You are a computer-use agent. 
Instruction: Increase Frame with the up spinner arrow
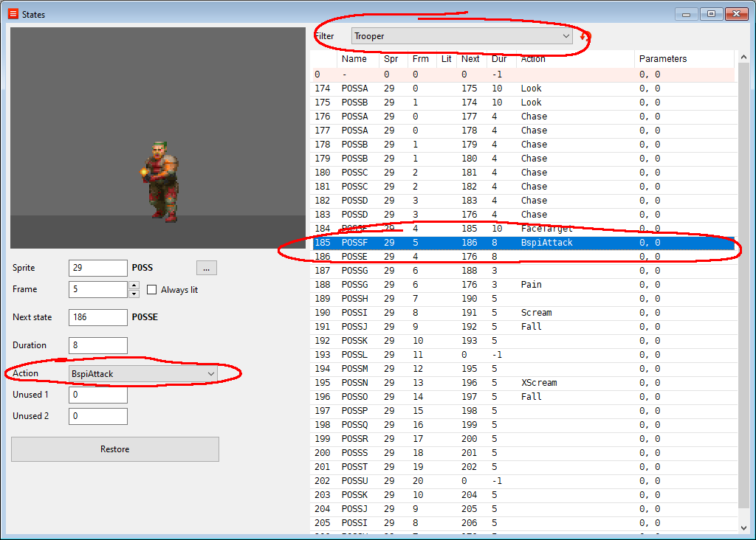click(x=134, y=285)
